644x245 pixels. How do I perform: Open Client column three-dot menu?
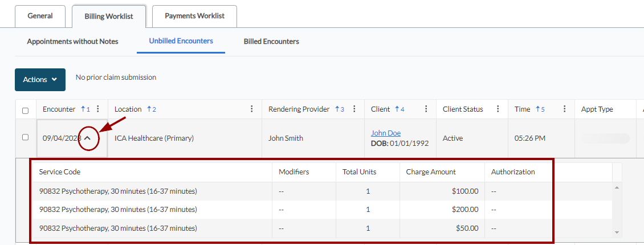[x=426, y=109]
